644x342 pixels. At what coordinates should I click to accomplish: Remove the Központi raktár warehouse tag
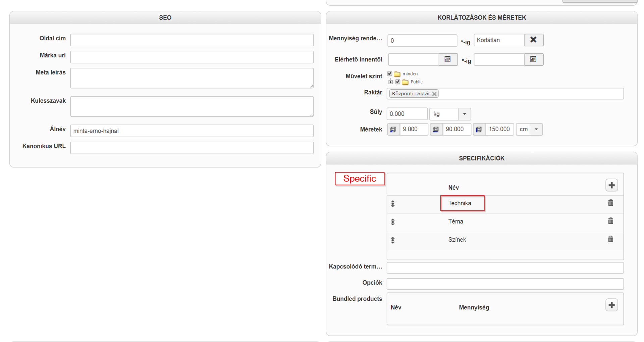[x=434, y=94]
